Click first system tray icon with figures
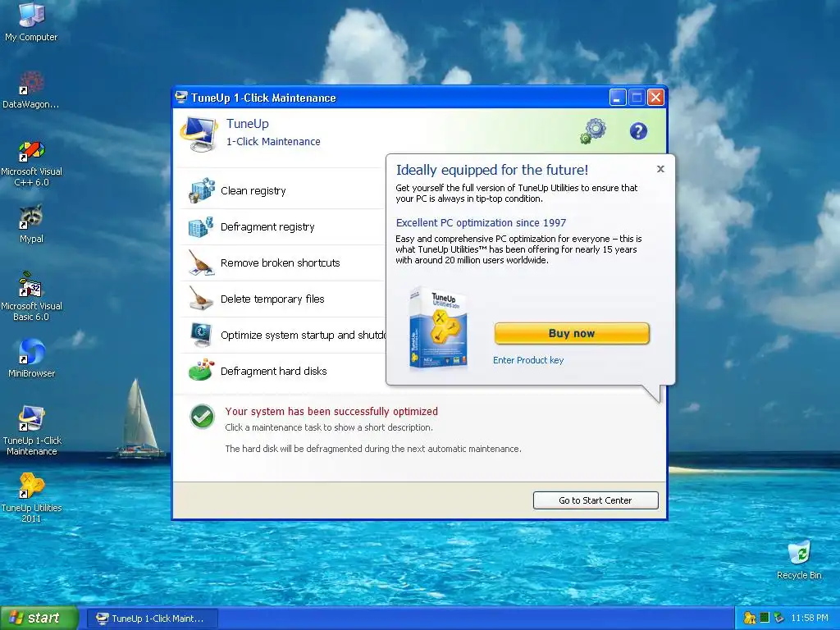This screenshot has width=840, height=630. click(x=750, y=618)
